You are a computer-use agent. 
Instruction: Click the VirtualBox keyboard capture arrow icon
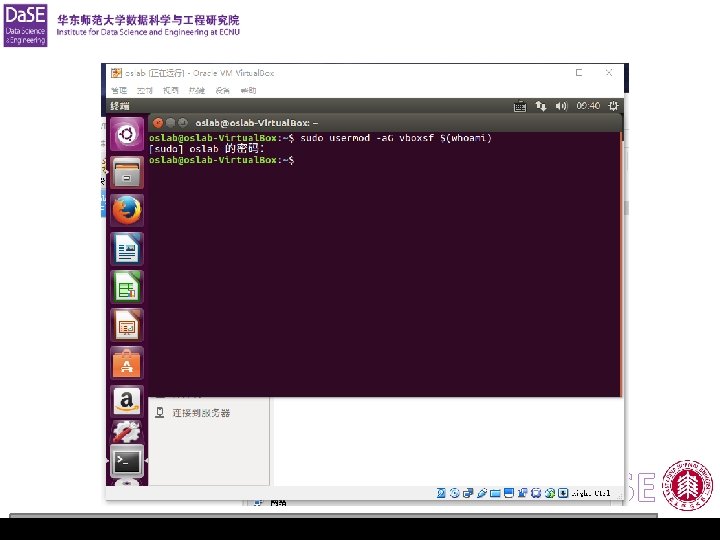[563, 493]
